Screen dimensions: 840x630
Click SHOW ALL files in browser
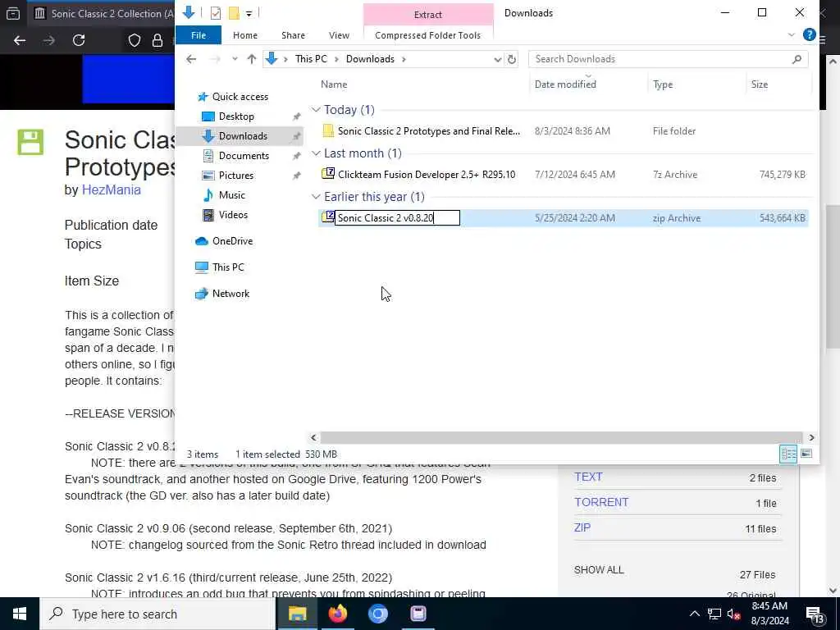(598, 570)
